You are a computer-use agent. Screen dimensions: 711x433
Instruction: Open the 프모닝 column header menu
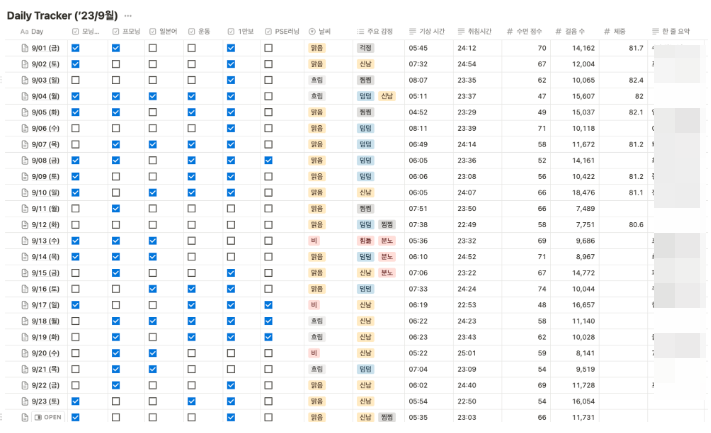coord(126,32)
